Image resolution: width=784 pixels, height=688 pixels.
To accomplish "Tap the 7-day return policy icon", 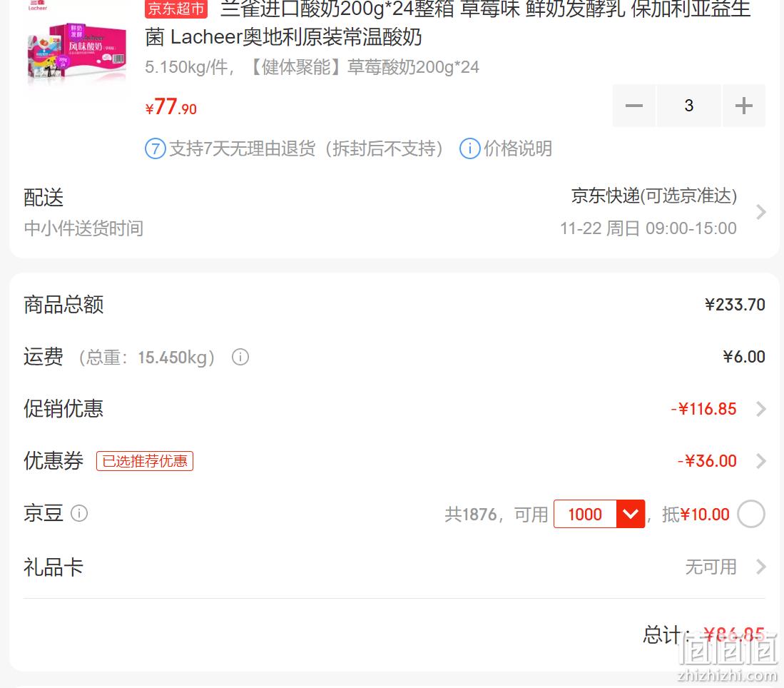I will 156,148.
